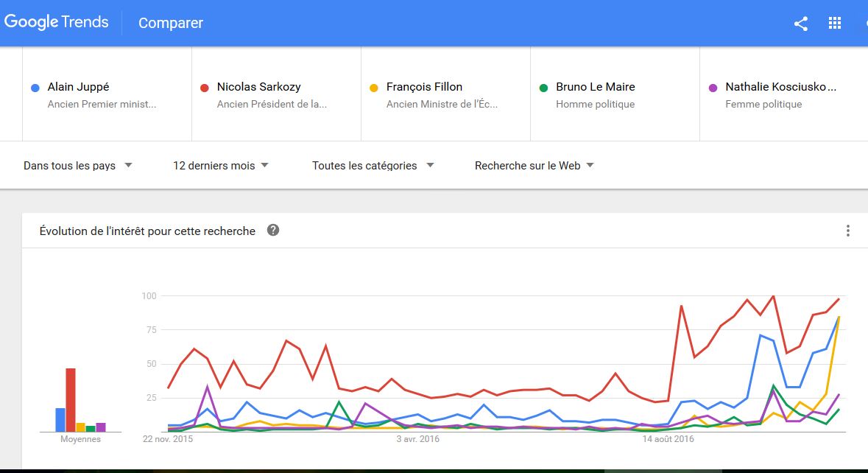868x473 pixels.
Task: Expand the Toutes les catégories dropdown
Action: 373,166
